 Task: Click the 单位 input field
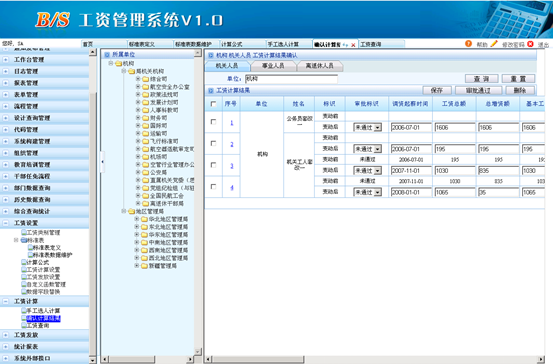291,79
